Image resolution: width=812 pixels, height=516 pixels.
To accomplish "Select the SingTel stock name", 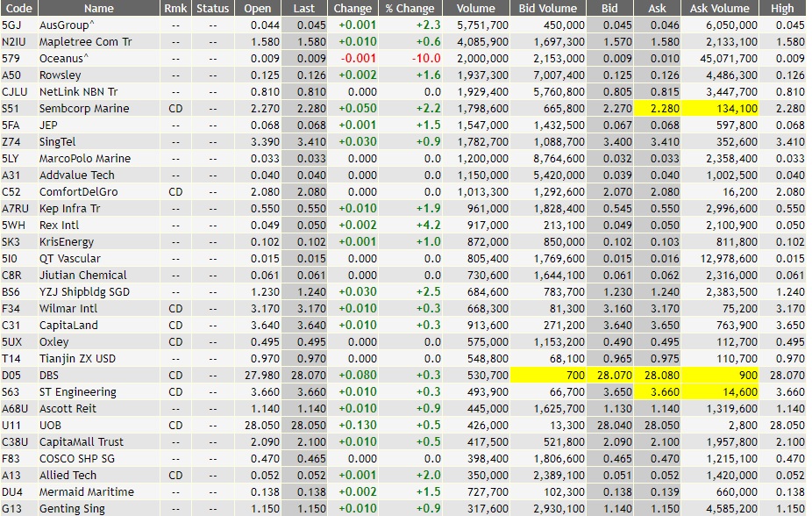I will [58, 142].
